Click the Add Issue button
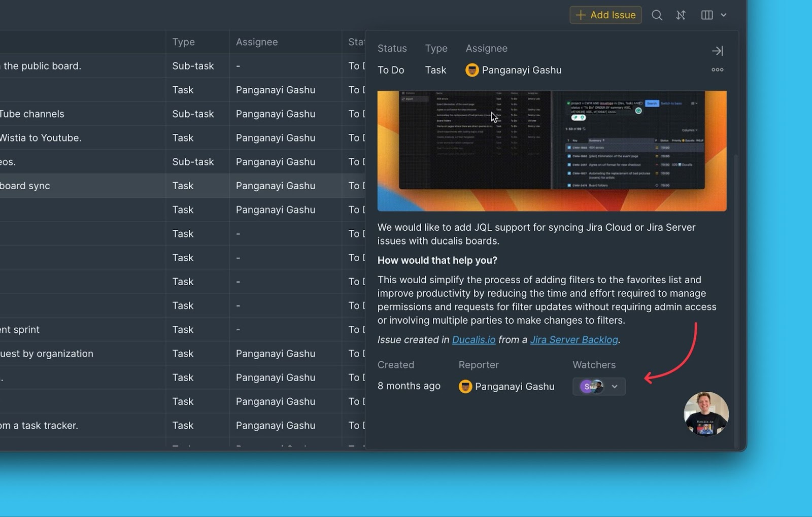The image size is (812, 517). pos(605,15)
